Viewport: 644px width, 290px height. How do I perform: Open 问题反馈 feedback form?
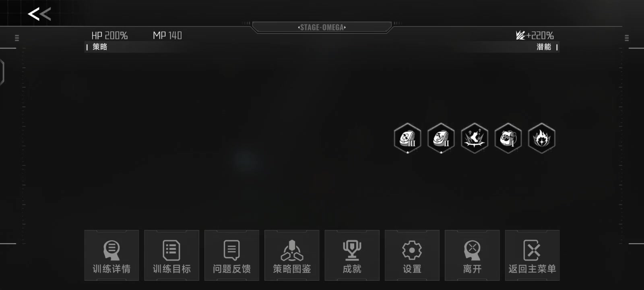coord(232,255)
